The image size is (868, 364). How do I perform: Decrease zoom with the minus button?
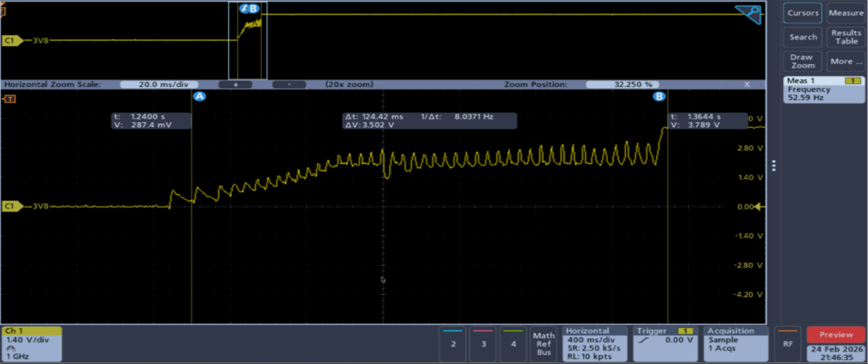pyautogui.click(x=289, y=85)
